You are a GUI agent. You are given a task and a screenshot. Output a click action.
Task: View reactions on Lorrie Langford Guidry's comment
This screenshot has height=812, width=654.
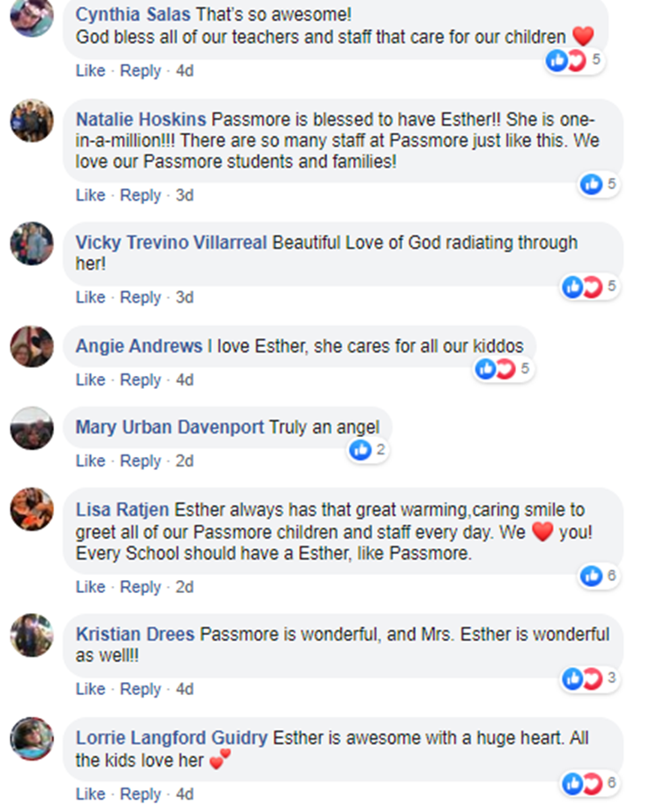point(582,783)
